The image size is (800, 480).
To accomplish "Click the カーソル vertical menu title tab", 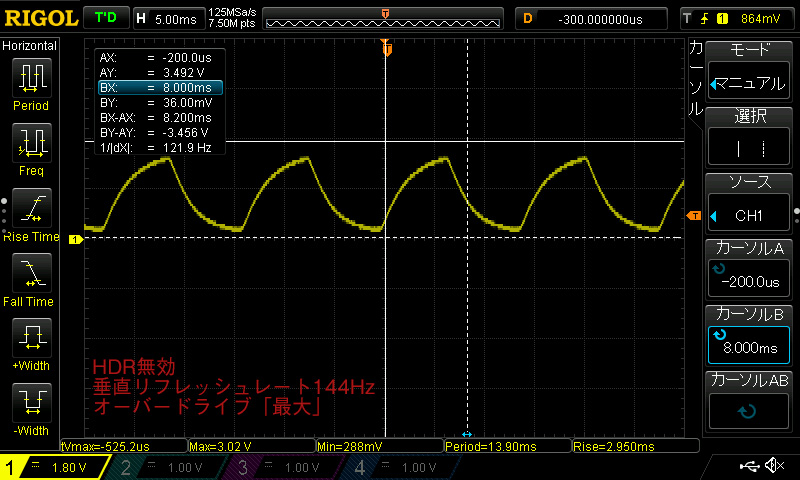I will (696, 79).
